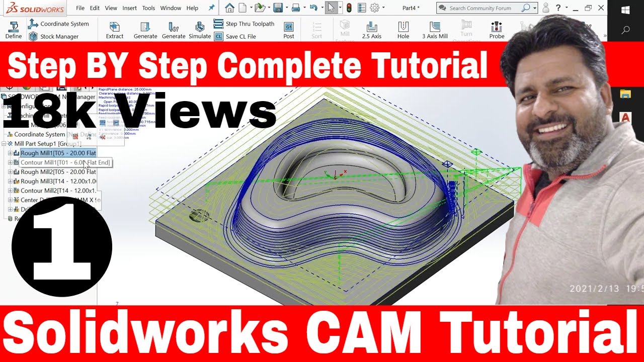This screenshot has width=644, height=362.
Task: Click the Rebuild traffic light icon
Action: 349,8
